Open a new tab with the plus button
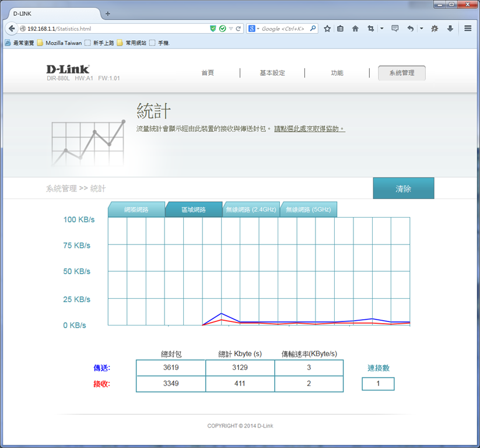 [107, 13]
